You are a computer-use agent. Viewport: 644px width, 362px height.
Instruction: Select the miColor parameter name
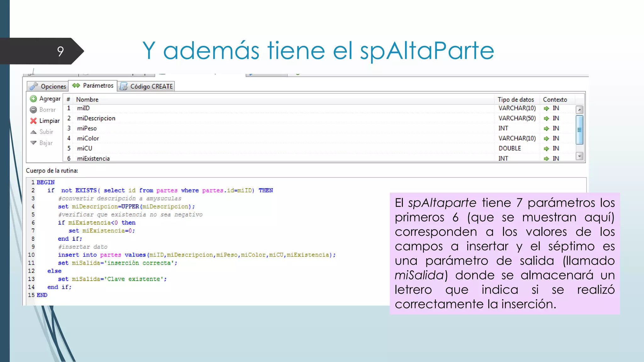pos(88,138)
